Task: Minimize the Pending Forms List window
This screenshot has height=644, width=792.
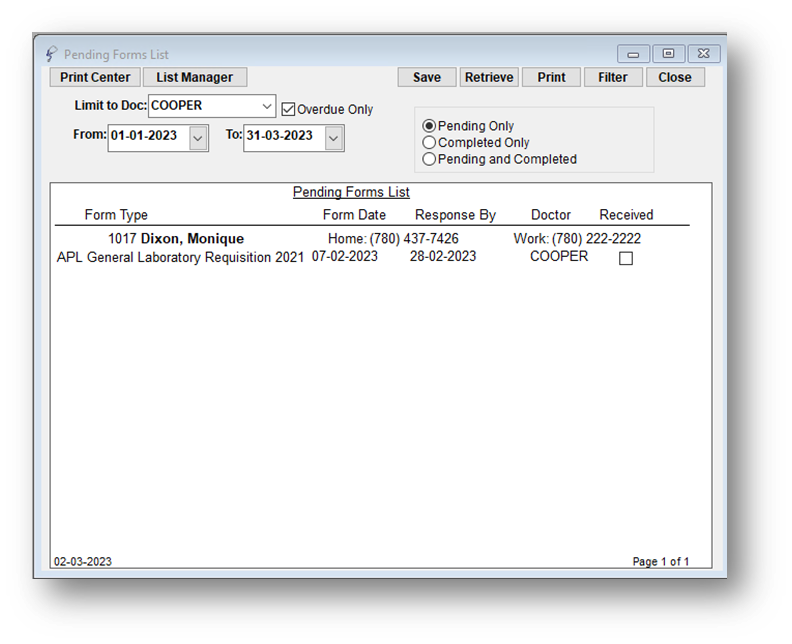Action: click(x=633, y=54)
